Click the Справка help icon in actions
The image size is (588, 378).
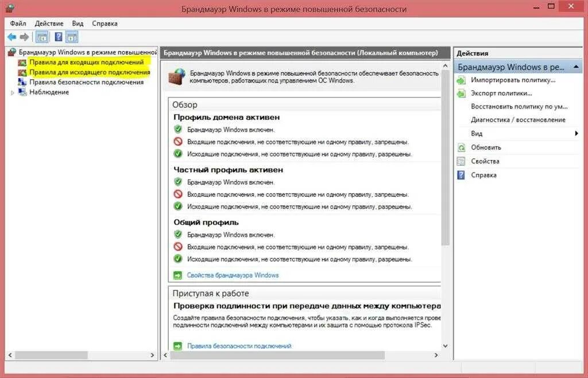tap(461, 175)
